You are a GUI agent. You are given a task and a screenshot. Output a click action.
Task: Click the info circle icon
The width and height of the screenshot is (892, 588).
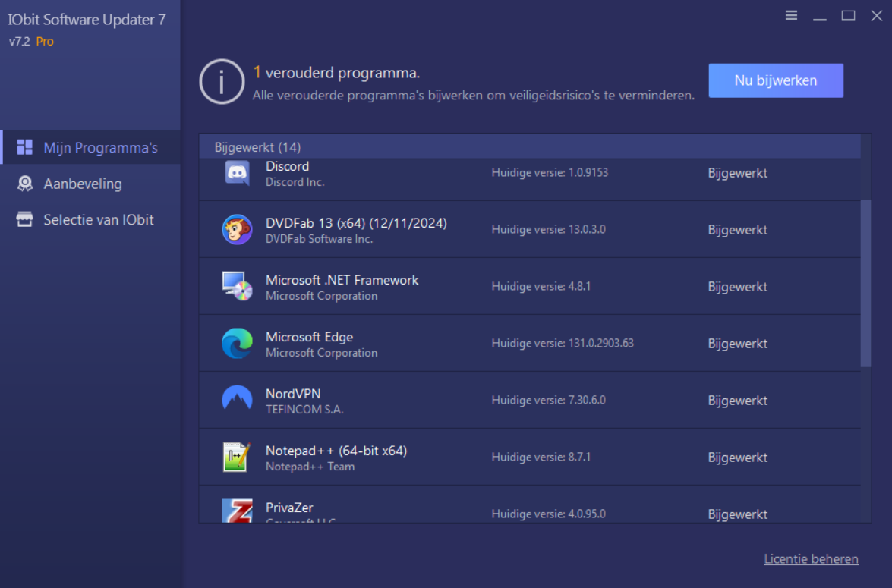click(x=222, y=81)
